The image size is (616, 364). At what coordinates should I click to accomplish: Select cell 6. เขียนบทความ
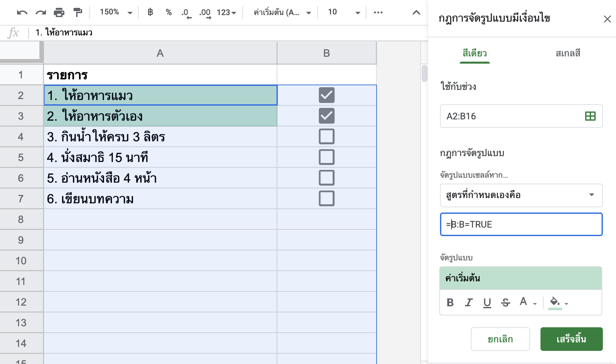click(160, 199)
